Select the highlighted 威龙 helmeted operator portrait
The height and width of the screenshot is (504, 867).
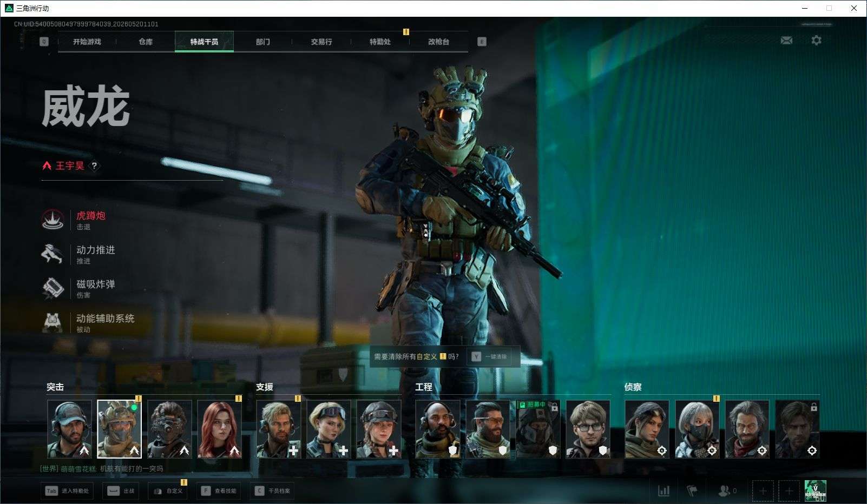(x=119, y=429)
